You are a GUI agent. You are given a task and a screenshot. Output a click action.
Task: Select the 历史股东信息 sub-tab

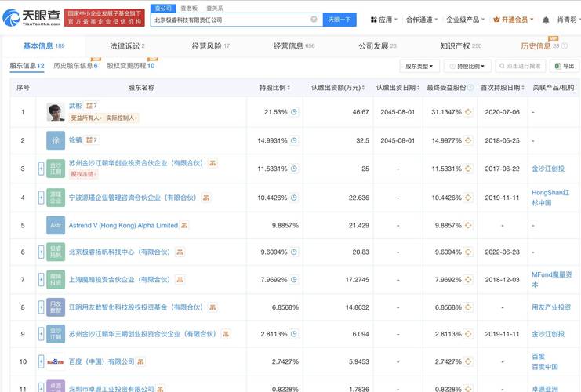click(75, 66)
